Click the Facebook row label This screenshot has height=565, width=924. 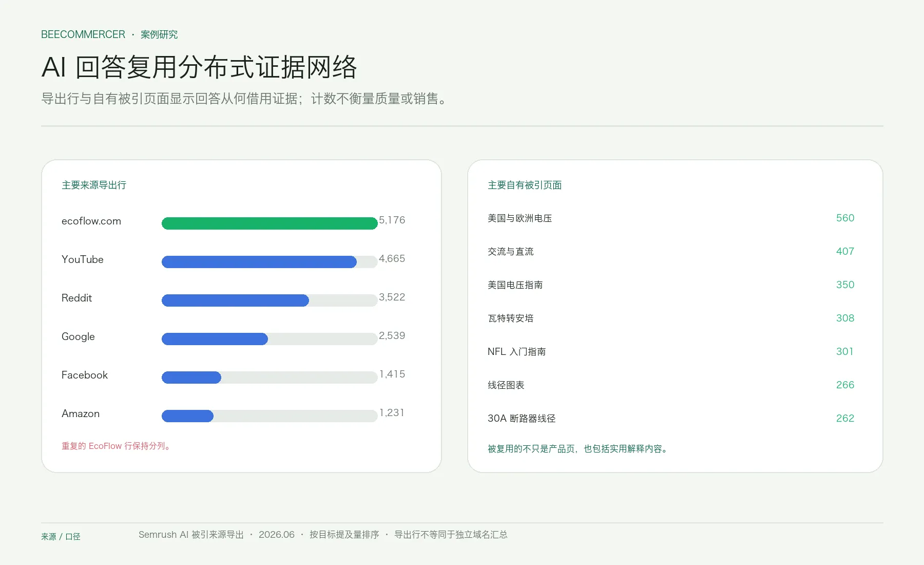tap(85, 375)
